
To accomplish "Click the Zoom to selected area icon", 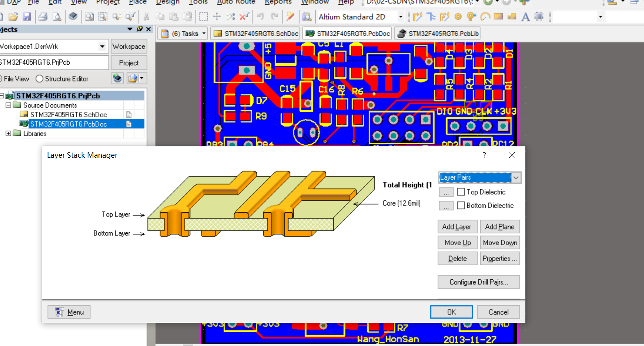I will click(x=103, y=16).
